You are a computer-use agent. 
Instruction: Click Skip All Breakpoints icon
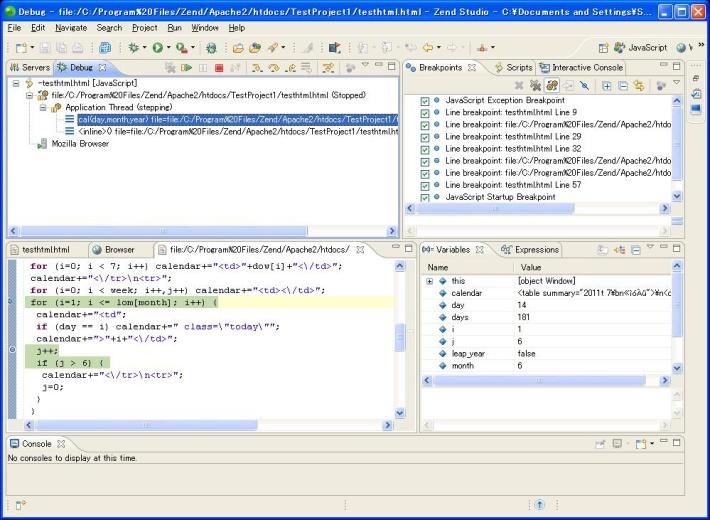point(585,86)
